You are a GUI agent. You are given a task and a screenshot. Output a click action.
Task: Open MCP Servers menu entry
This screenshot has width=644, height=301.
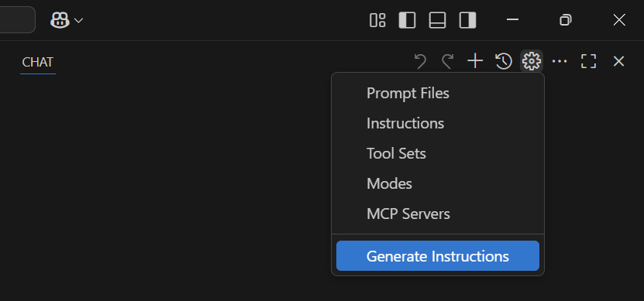tap(438, 214)
